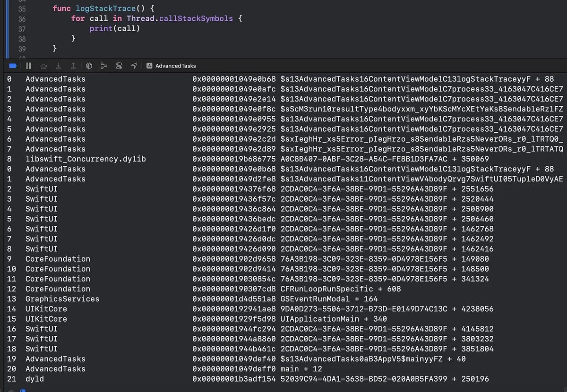The image size is (567, 392).
Task: Click line number 38 in gutter
Action: coord(22,39)
